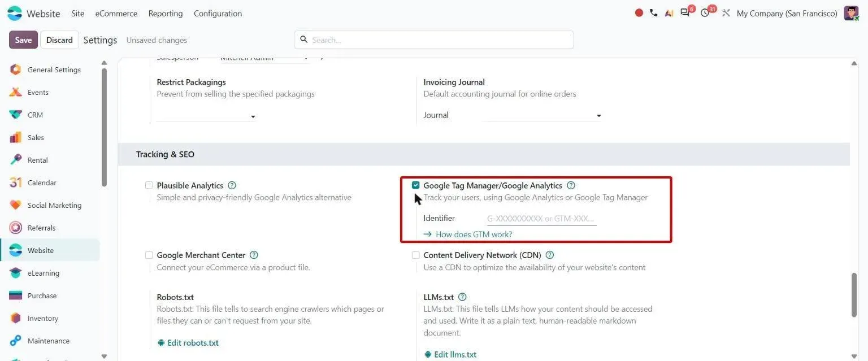Screen dimensions: 868x361
Task: Open CRM settings in sidebar
Action: coord(35,115)
